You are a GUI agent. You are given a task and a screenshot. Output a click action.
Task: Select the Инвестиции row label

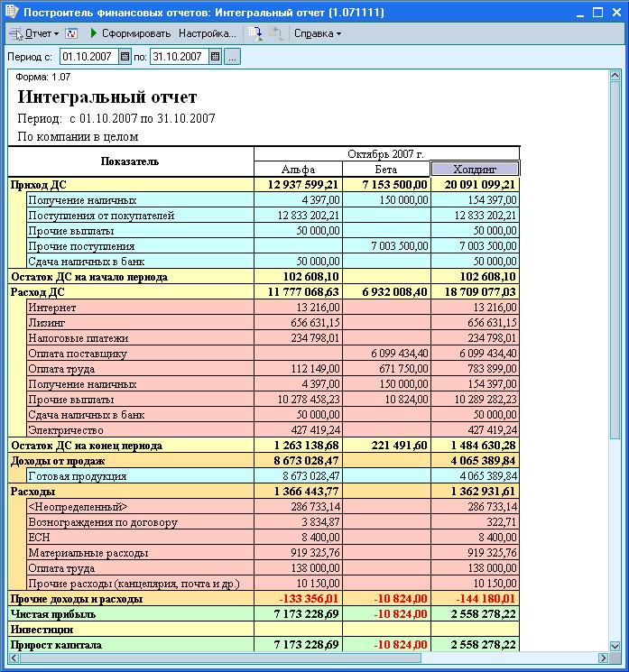[42, 630]
